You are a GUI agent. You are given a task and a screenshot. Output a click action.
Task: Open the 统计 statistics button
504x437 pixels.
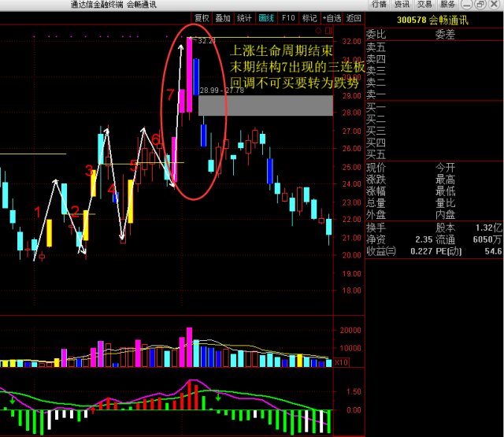tap(244, 18)
